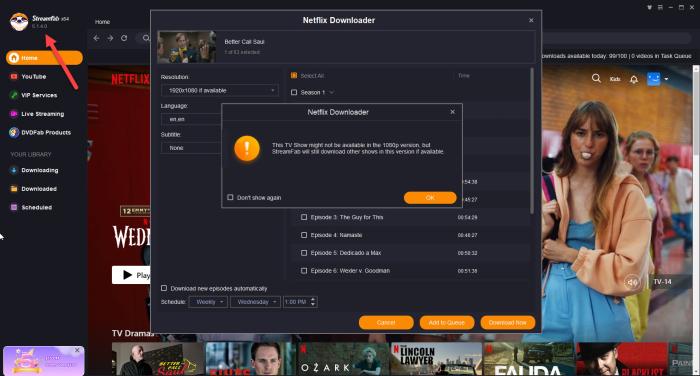Expand the Season 1 chevron
700x376 pixels.
331,92
